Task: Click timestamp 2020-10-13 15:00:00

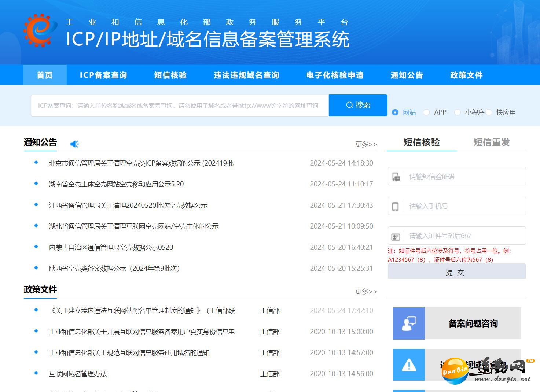Action: [342, 332]
